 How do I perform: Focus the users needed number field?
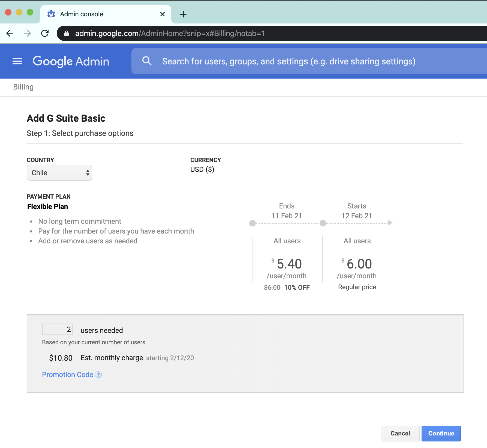[x=57, y=329]
